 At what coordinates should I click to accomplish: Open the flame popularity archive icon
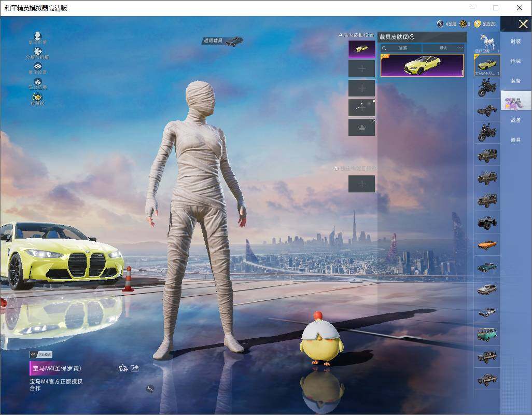pos(38,84)
